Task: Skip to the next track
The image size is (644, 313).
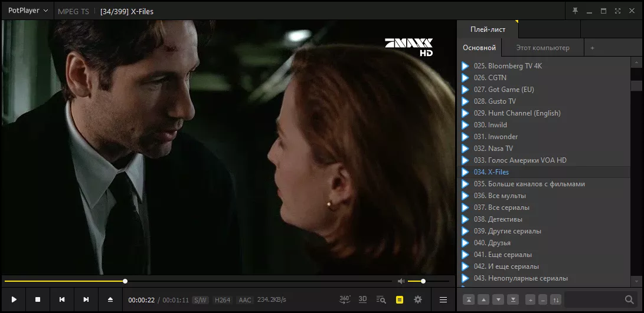Action: pos(86,300)
